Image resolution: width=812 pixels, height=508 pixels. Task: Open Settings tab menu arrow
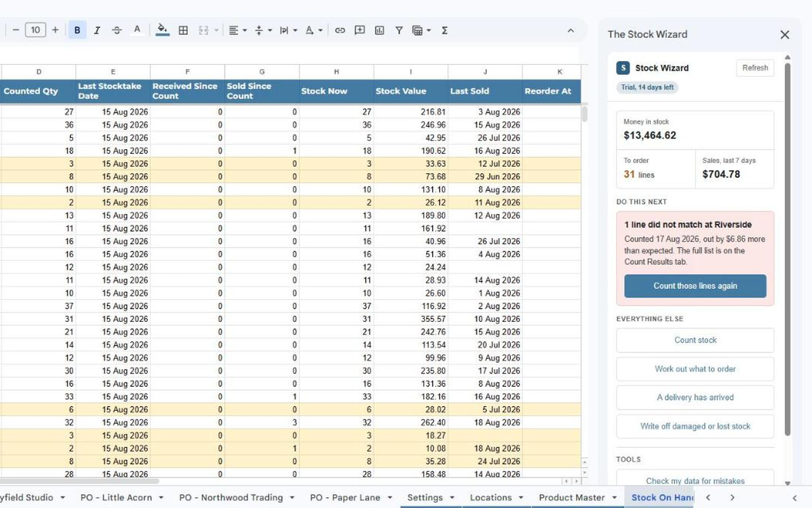(452, 497)
